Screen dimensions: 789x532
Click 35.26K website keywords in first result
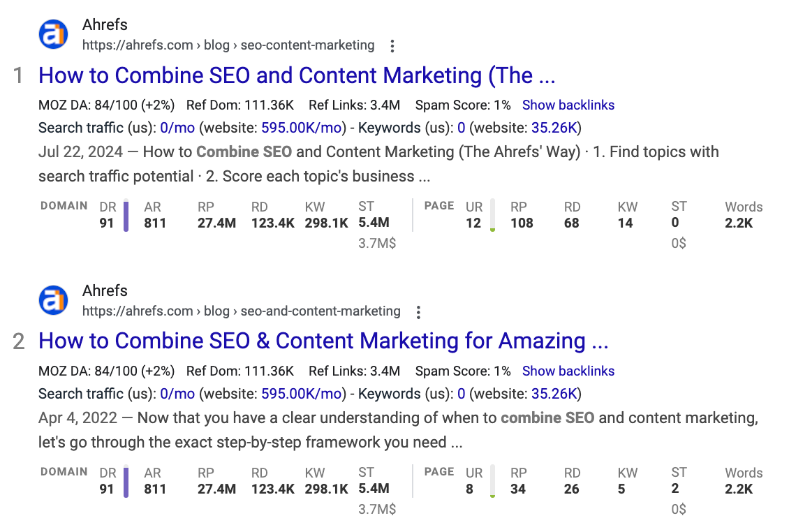click(554, 128)
